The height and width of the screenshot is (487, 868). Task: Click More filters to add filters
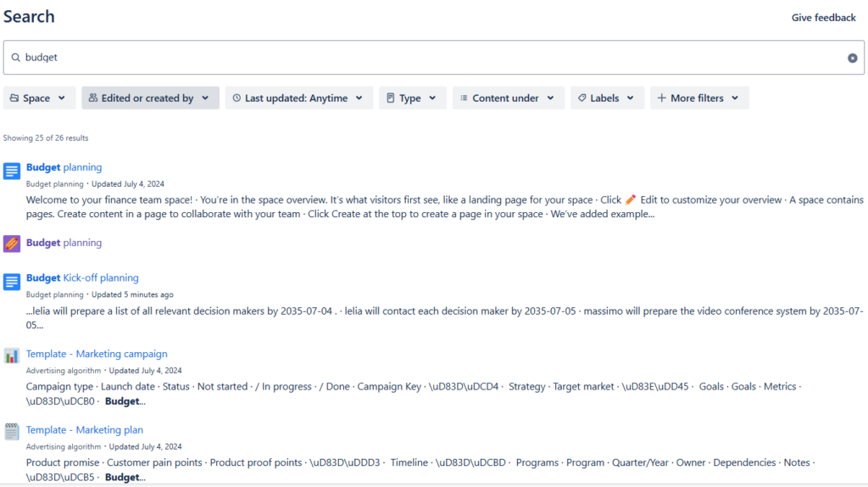[698, 98]
